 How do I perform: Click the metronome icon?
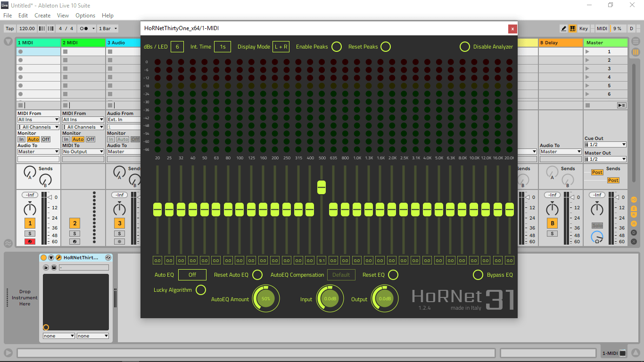click(86, 28)
